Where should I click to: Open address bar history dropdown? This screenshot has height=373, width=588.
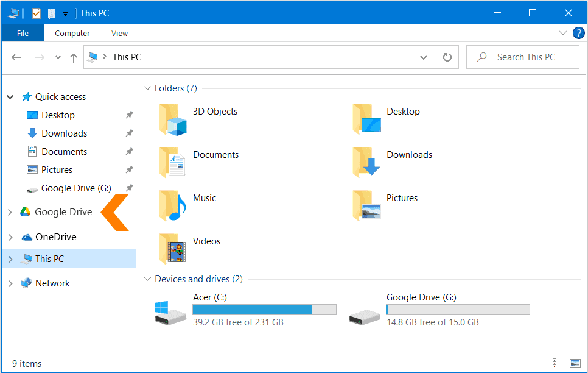[x=424, y=57]
